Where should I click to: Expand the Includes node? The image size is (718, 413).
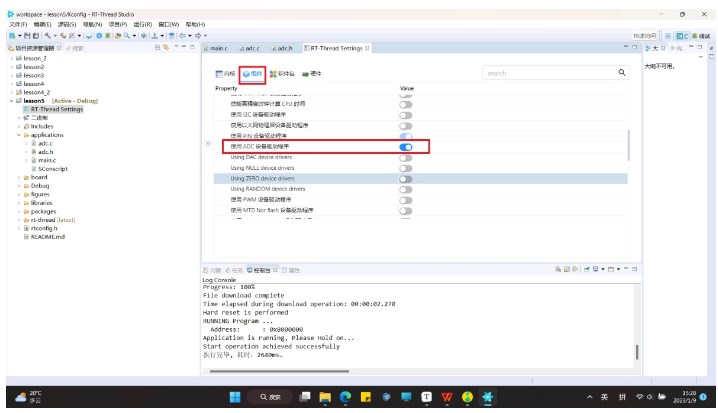pyautogui.click(x=19, y=126)
